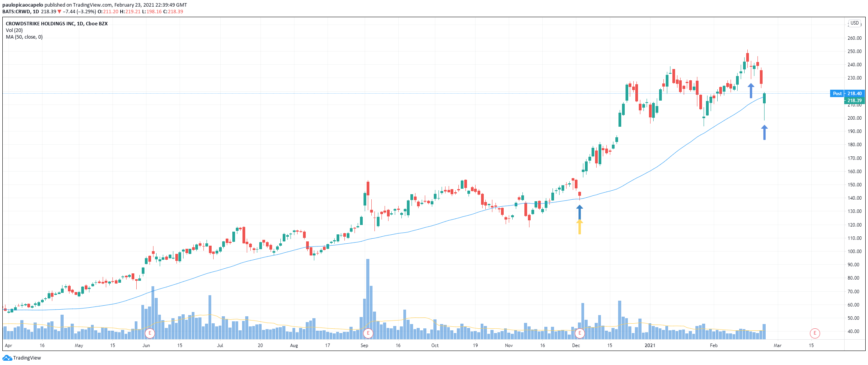Select the 218.39 last price tag

pos(854,101)
